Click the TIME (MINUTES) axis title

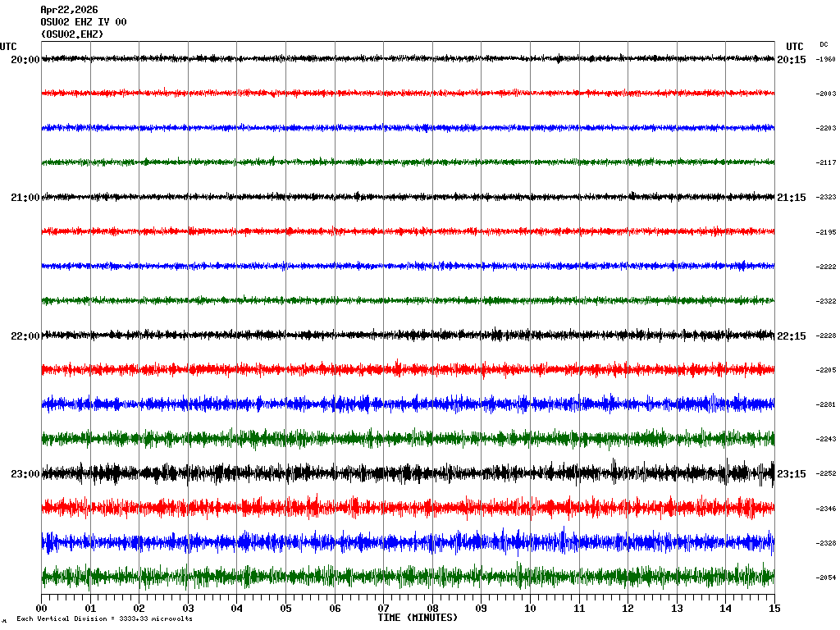click(x=418, y=617)
